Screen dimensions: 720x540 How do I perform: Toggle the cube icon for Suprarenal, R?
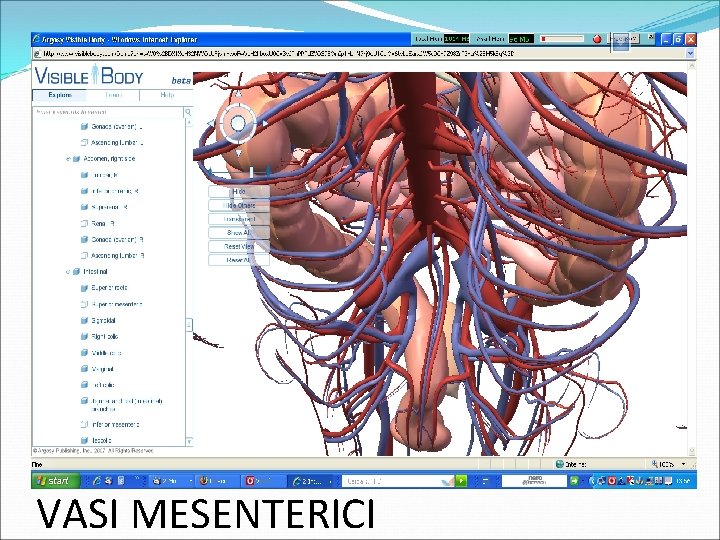[x=84, y=207]
